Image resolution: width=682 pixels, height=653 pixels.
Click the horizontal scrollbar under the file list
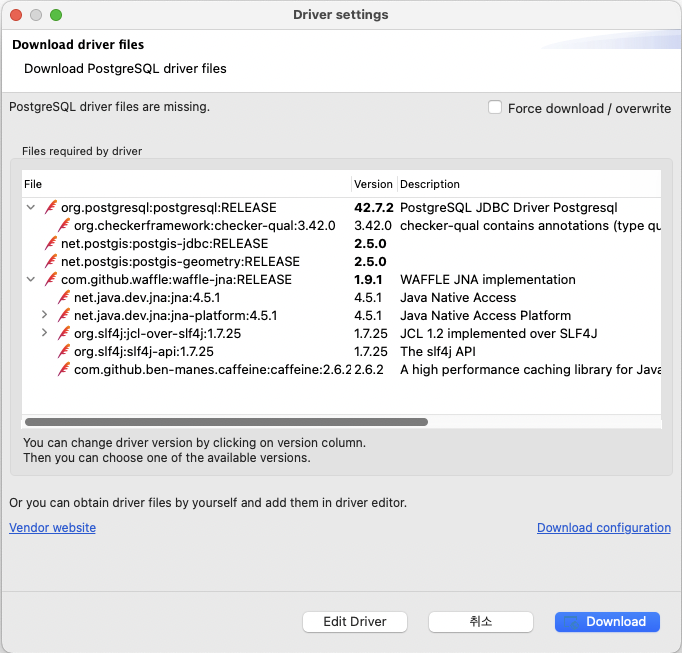click(226, 422)
